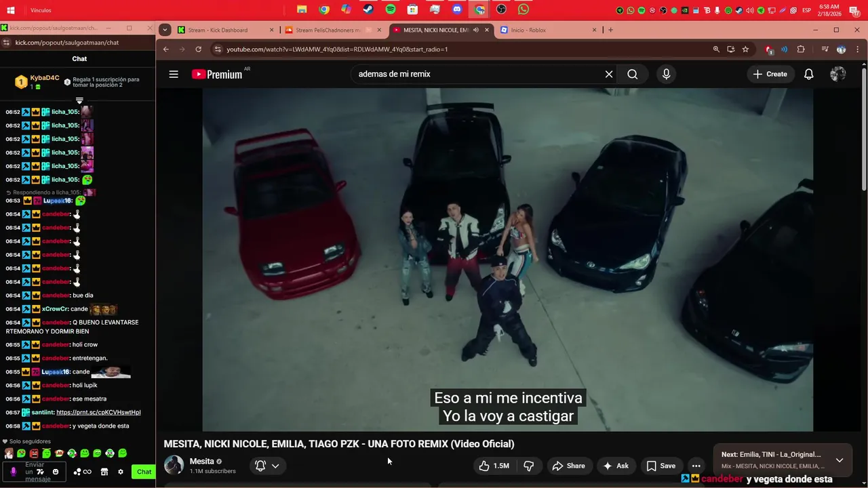Open the prnt.sc link from santiint
868x488 pixels.
pos(98,412)
